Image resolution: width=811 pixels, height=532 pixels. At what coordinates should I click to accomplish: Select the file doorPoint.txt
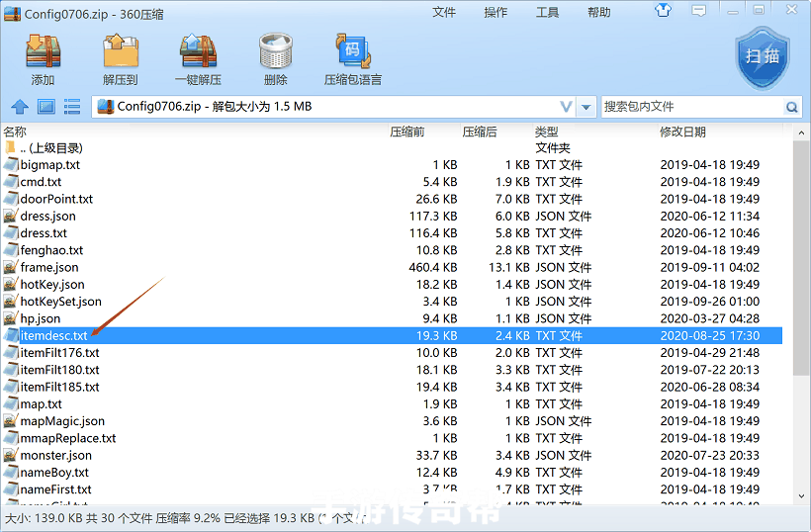pos(392,199)
